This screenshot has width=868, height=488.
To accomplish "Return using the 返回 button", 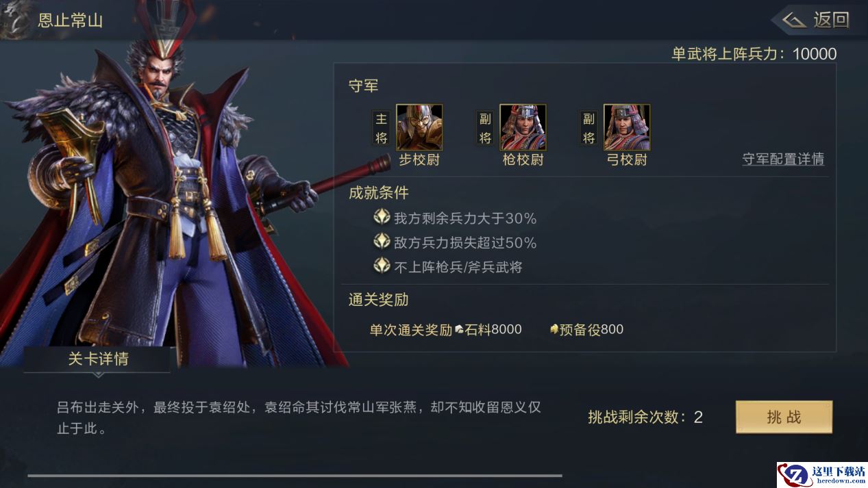I will [x=817, y=20].
